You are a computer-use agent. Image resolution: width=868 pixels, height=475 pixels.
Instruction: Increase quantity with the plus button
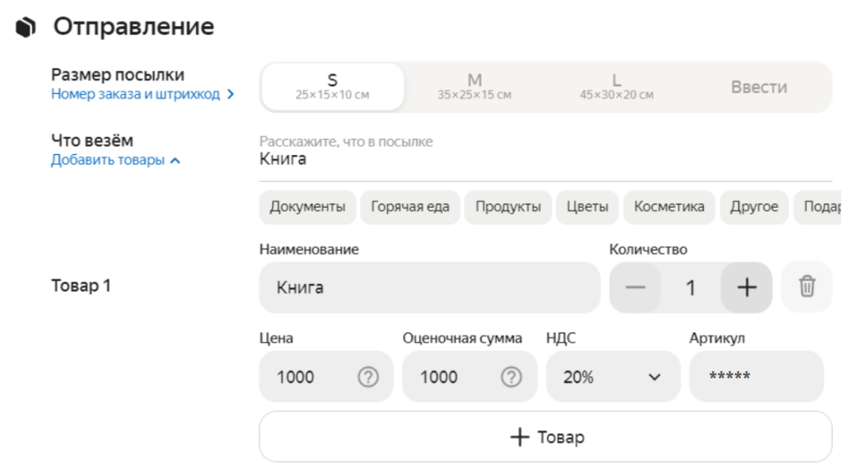coord(746,287)
